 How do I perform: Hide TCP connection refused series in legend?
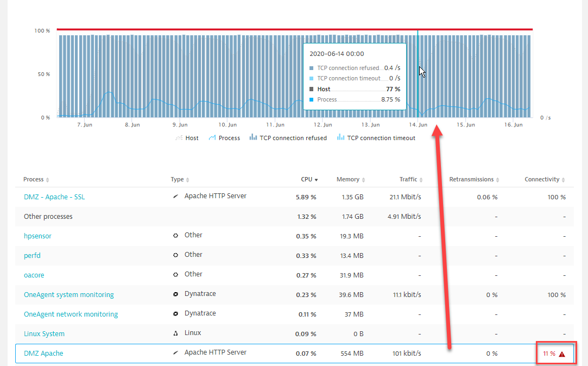pos(288,138)
